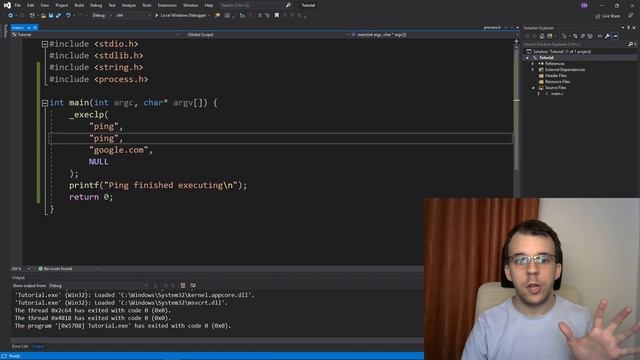Click the feedback icon near Live Share

tap(631, 16)
